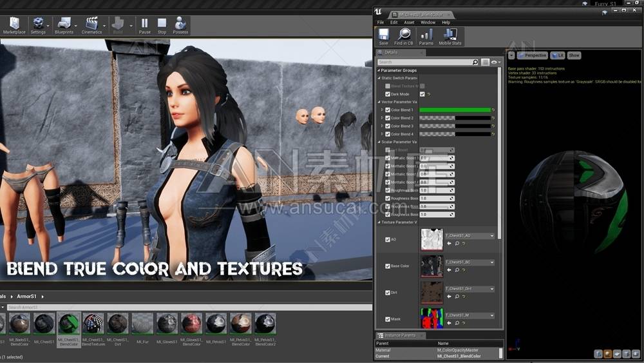
Task: Select the Instance Parents tab
Action: pos(400,335)
